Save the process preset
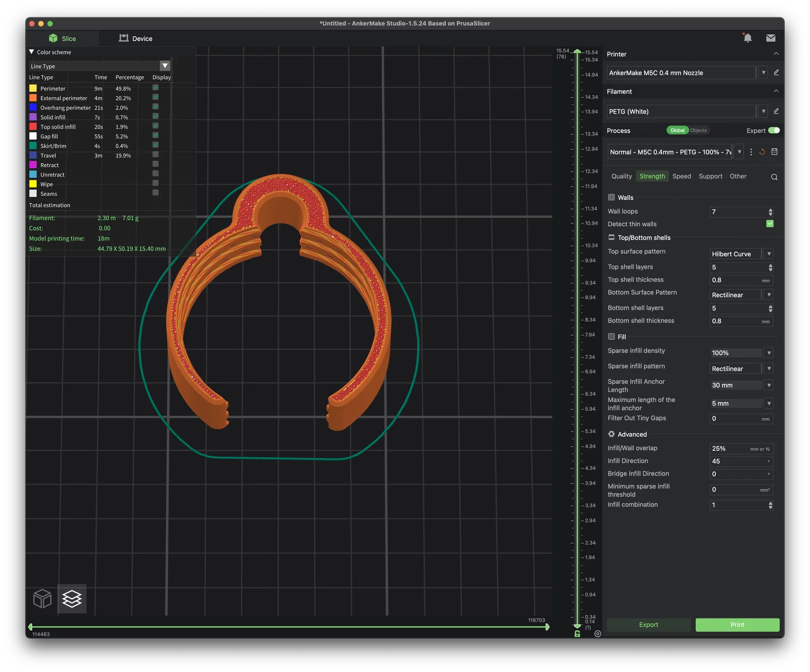This screenshot has width=810, height=672. [x=774, y=152]
